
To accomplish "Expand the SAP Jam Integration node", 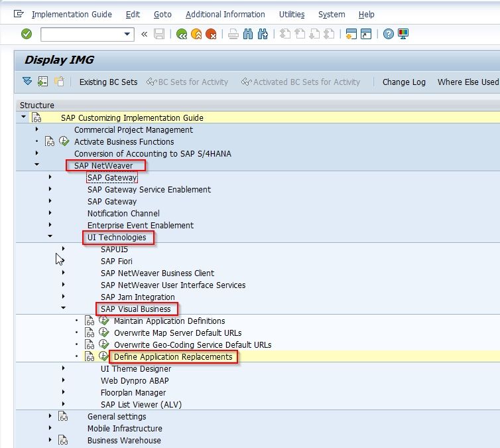I will click(x=64, y=297).
